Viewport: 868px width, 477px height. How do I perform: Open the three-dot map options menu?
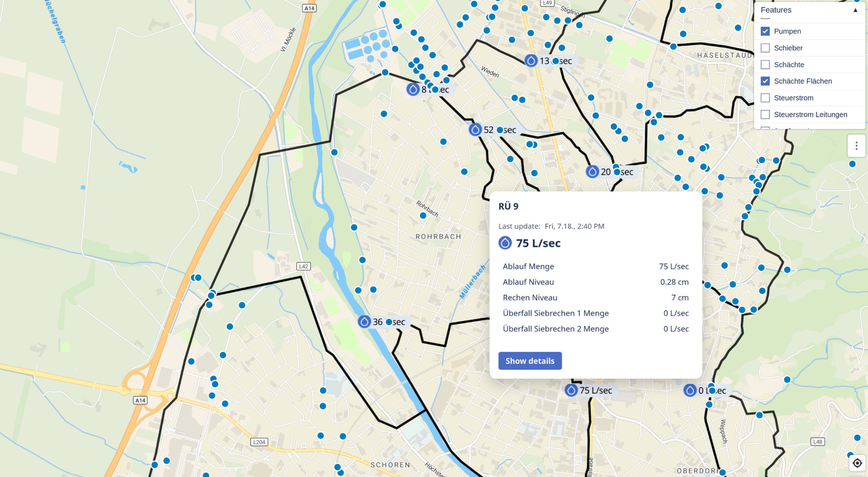click(856, 146)
